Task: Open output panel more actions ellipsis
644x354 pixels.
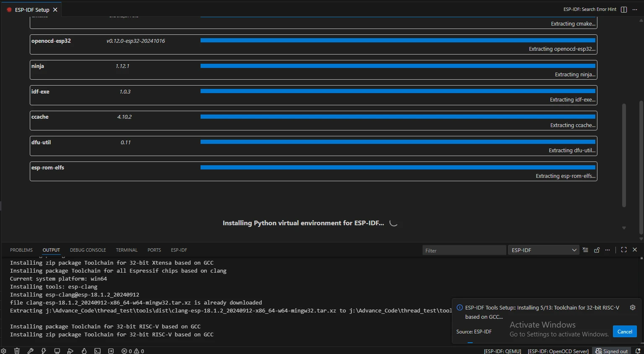Action: click(x=607, y=250)
